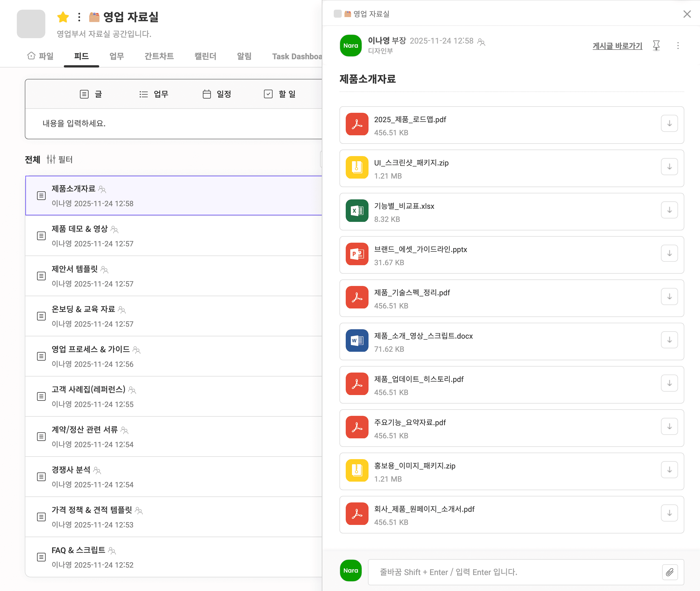Download the 홍보용_이미지_패키지.zip file
Image resolution: width=700 pixels, height=591 pixels.
[669, 470]
